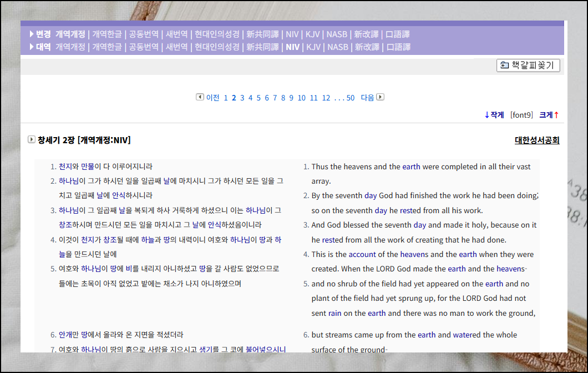Click 'account' in English verse 4

pyautogui.click(x=362, y=254)
